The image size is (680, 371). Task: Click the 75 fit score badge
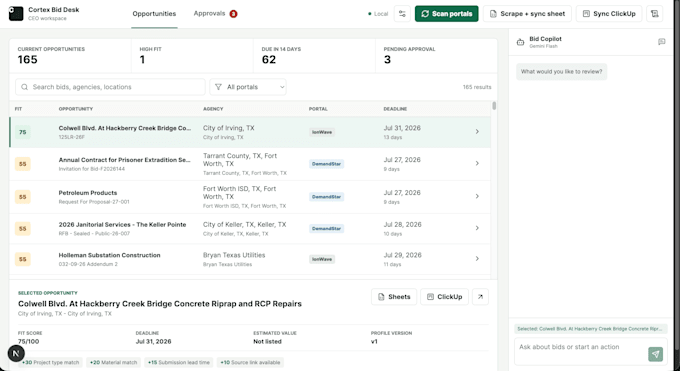(x=23, y=132)
